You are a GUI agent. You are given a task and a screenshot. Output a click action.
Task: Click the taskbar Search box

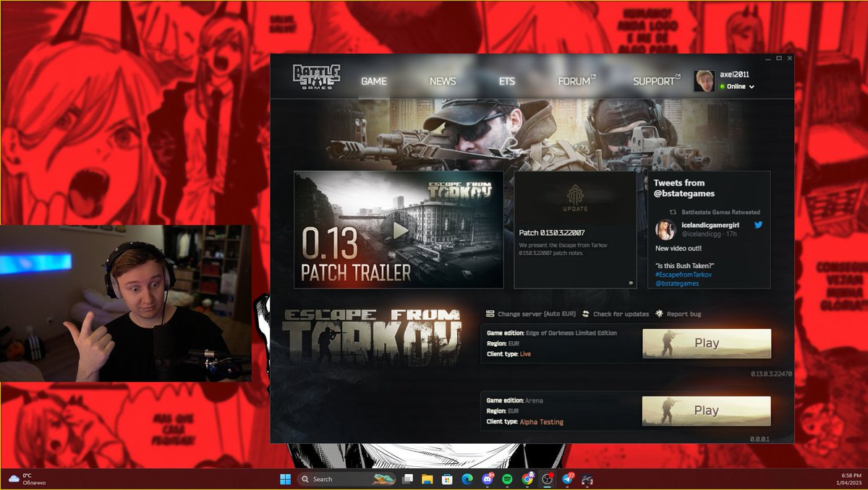click(346, 478)
